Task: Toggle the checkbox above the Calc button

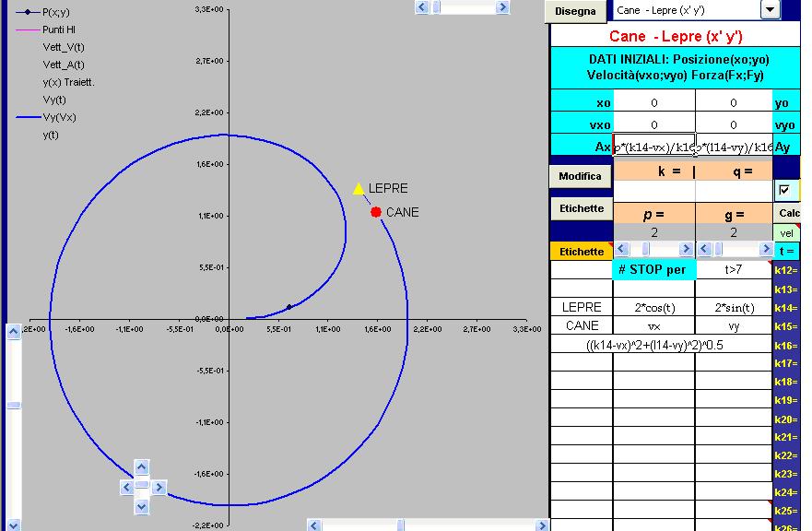Action: pyautogui.click(x=785, y=189)
